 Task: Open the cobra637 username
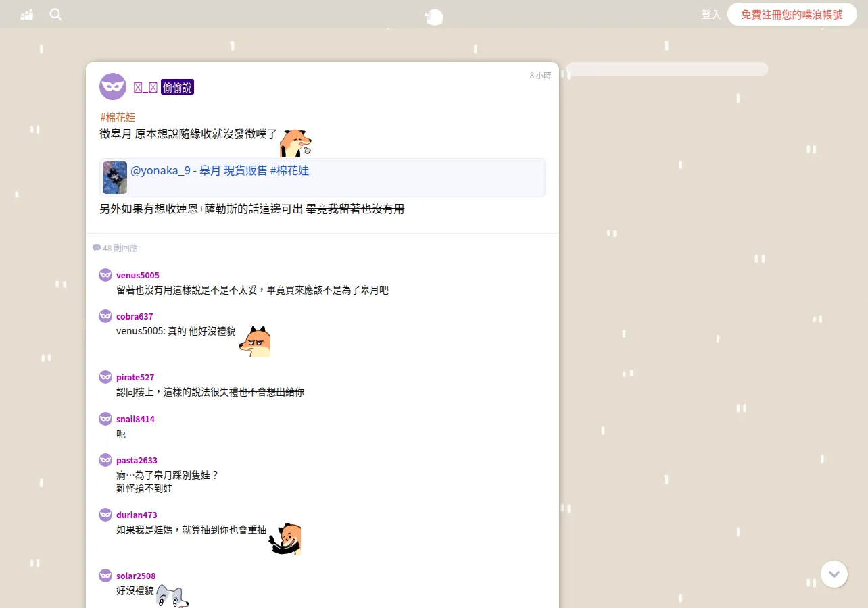point(135,316)
